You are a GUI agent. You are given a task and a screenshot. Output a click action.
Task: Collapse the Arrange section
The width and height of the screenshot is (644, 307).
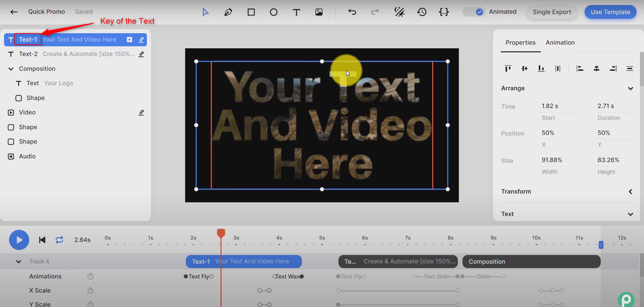631,89
